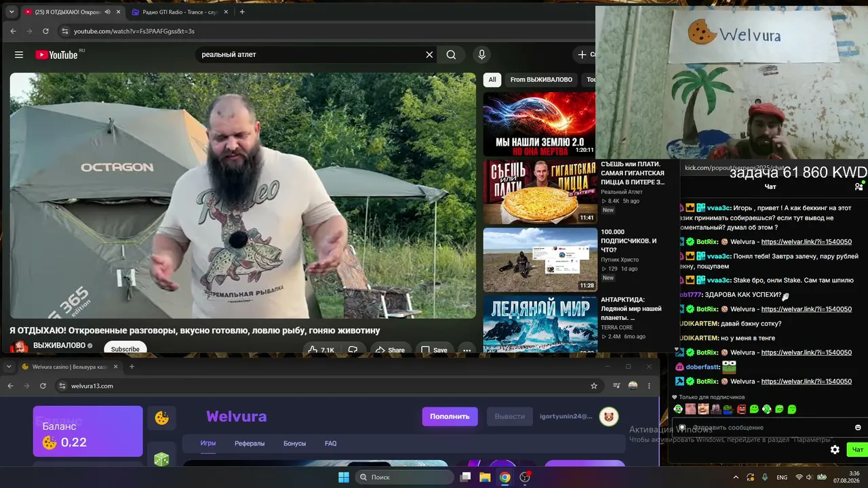868x488 pixels.
Task: Open the Рефералы tab on Welvura
Action: point(250,443)
